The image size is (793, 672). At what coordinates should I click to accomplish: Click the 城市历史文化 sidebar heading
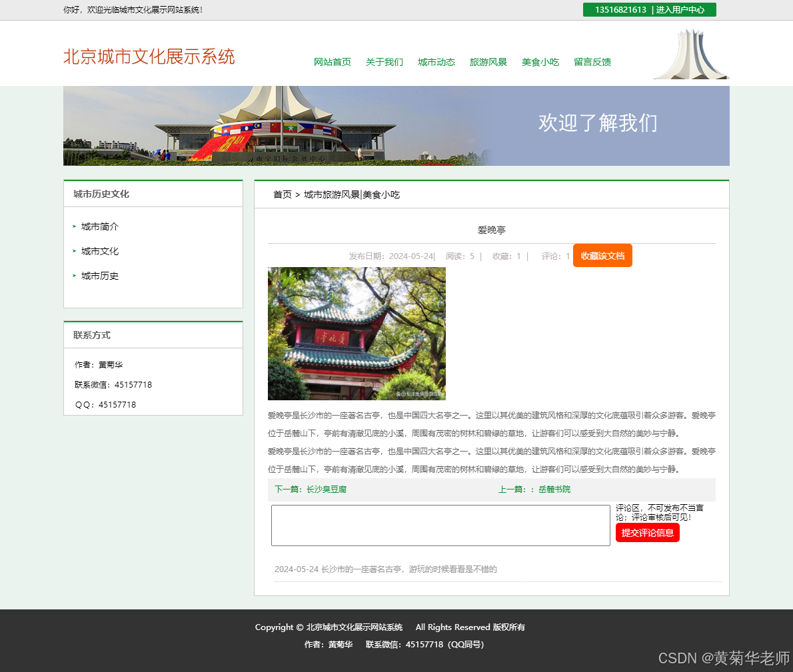point(101,194)
